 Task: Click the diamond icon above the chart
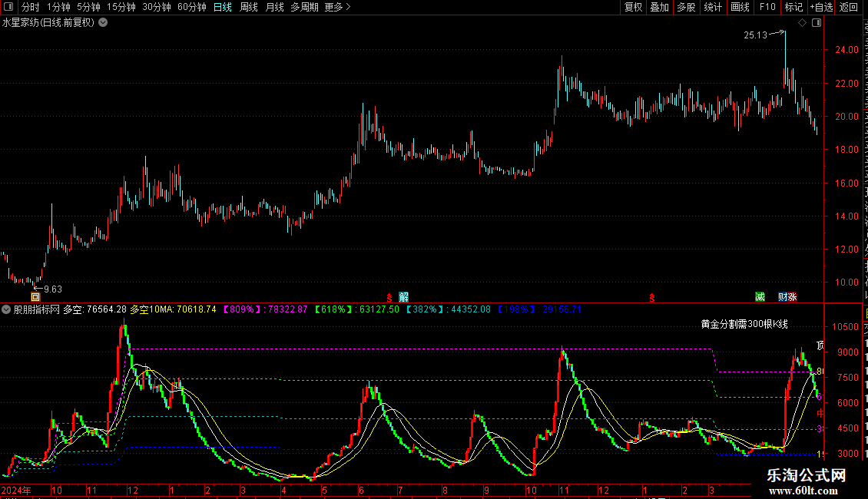(x=802, y=23)
